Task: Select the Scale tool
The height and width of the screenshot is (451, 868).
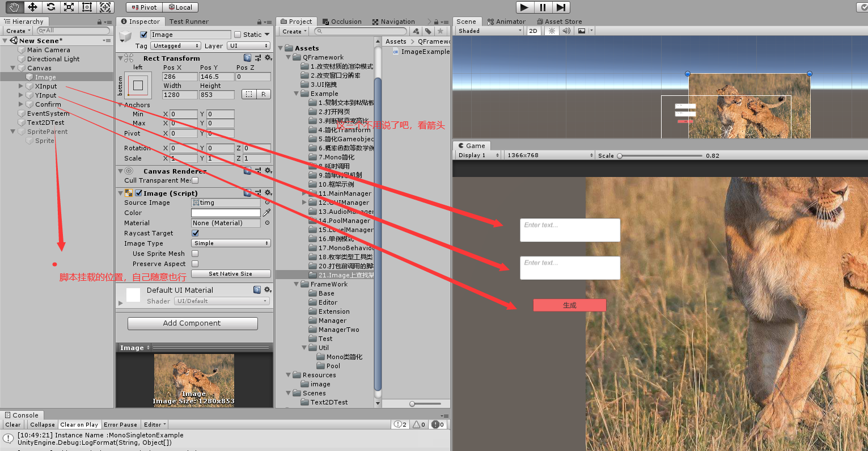Action: click(69, 7)
